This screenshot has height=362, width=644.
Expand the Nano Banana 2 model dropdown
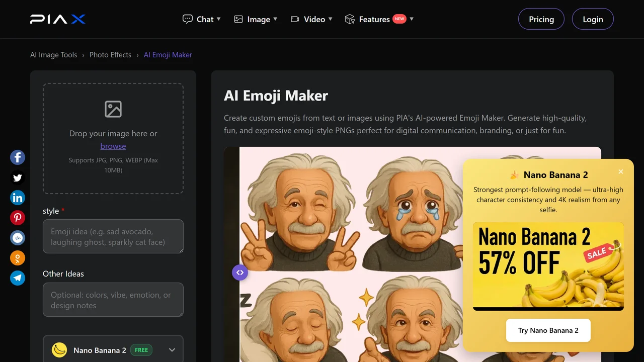tap(113, 350)
